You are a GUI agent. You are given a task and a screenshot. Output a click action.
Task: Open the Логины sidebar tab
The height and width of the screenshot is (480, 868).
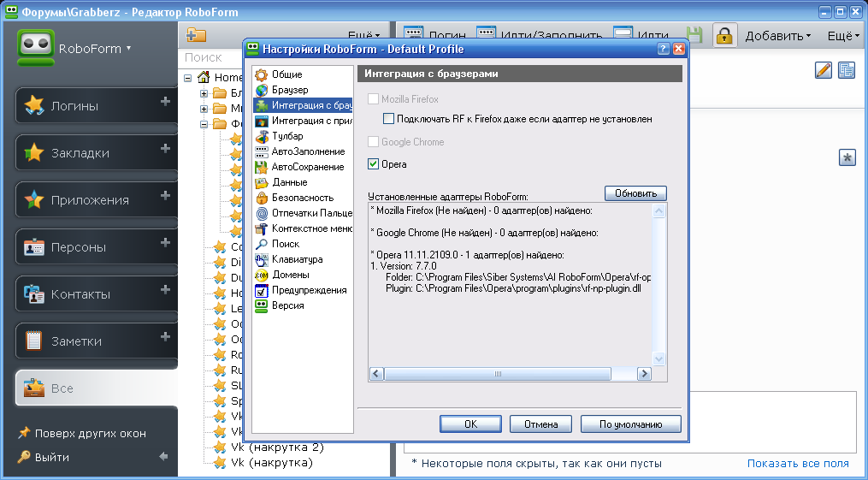(x=97, y=105)
